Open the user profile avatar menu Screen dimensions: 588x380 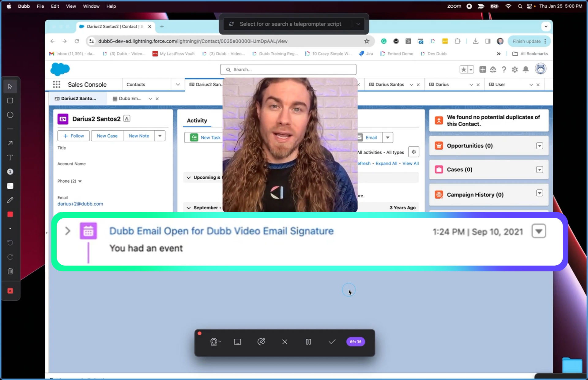(x=541, y=69)
